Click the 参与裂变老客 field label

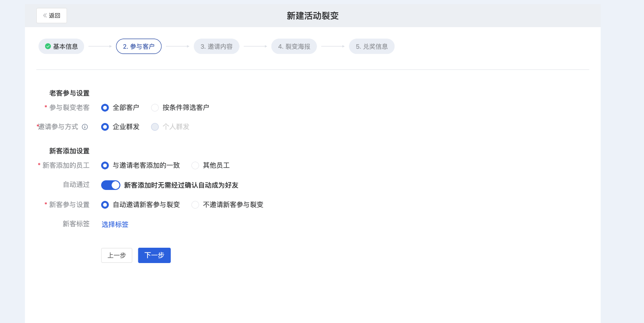click(x=70, y=108)
